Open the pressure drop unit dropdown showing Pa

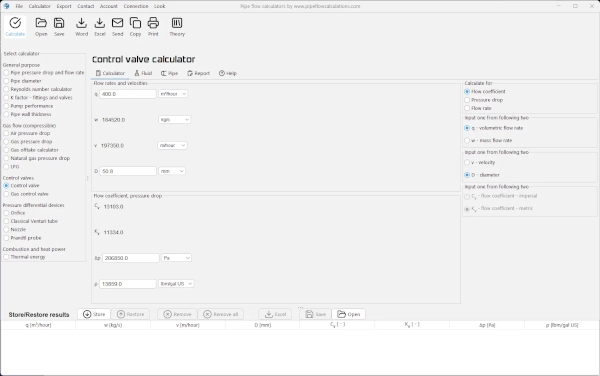176,258
